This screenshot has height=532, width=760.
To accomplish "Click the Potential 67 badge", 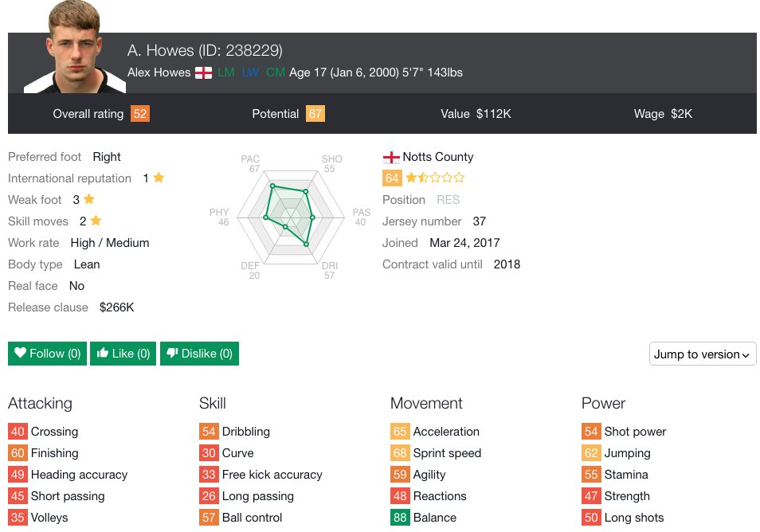I will (315, 114).
